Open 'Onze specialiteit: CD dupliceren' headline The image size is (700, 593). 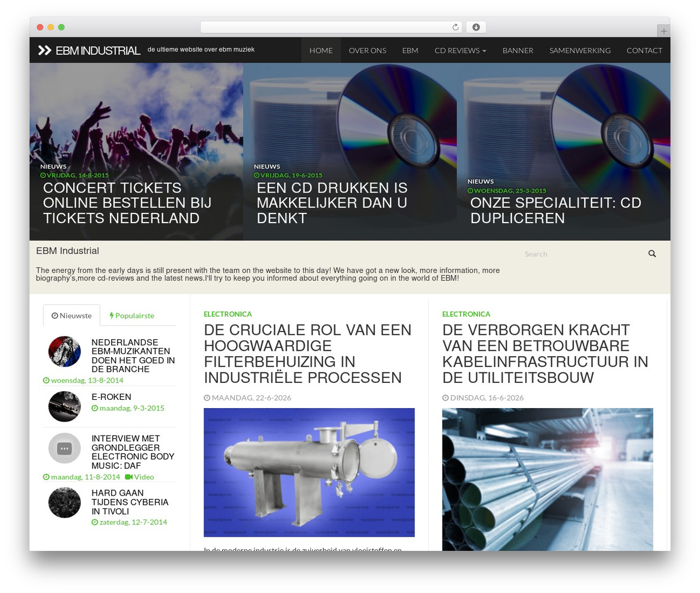point(556,211)
